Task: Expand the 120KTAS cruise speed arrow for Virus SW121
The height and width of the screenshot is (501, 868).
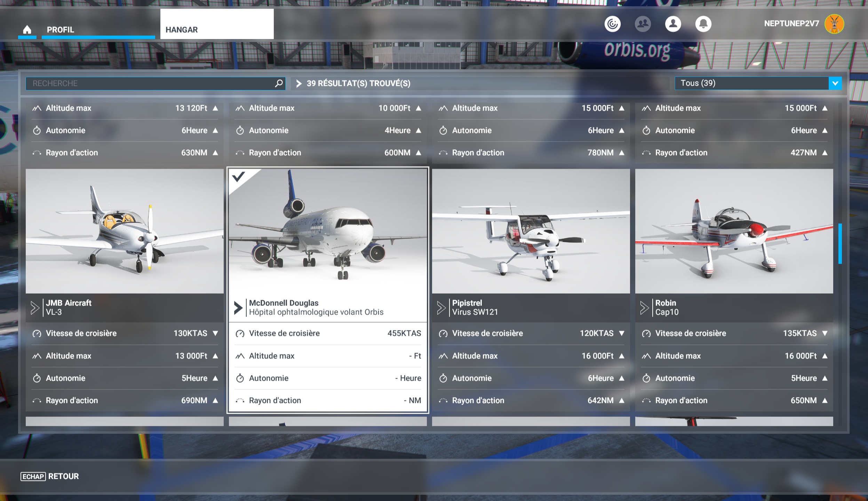Action: 622,333
